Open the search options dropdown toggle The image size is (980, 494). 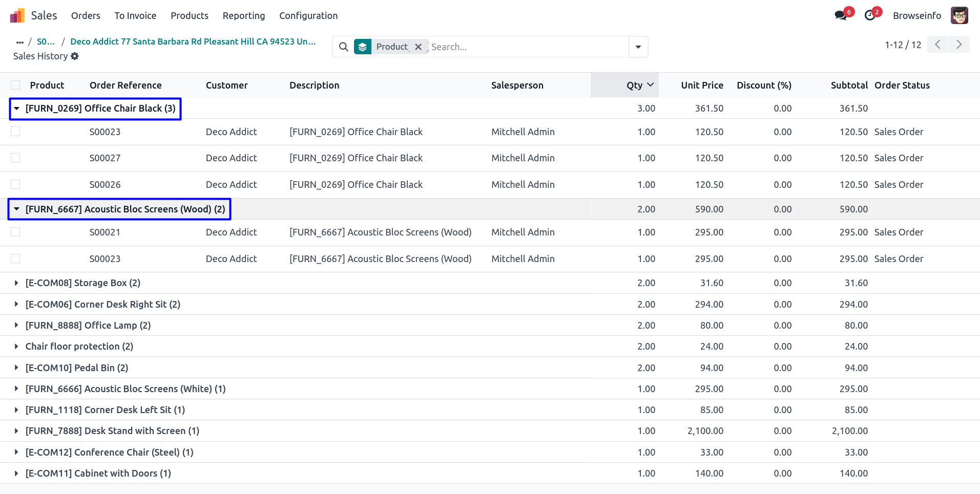(638, 47)
